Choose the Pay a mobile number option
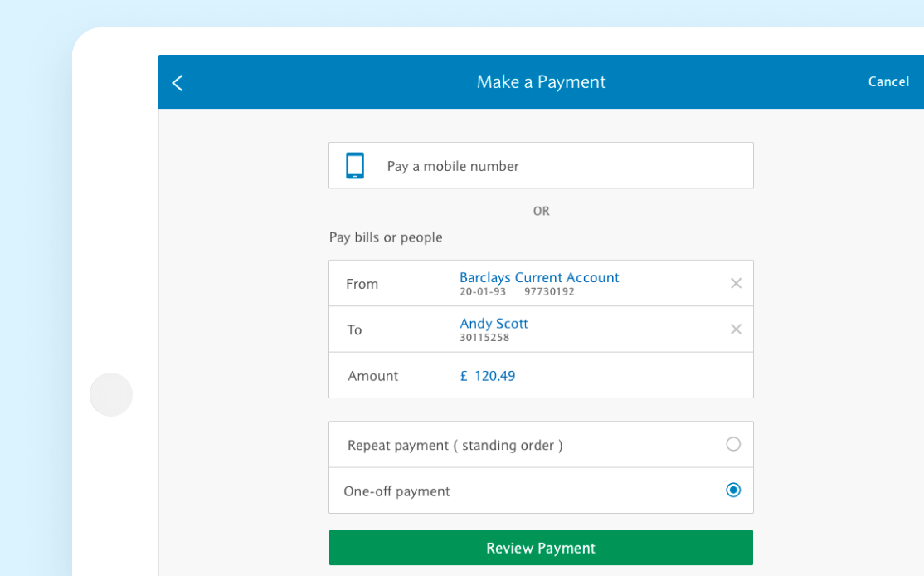Image resolution: width=924 pixels, height=576 pixels. (453, 166)
